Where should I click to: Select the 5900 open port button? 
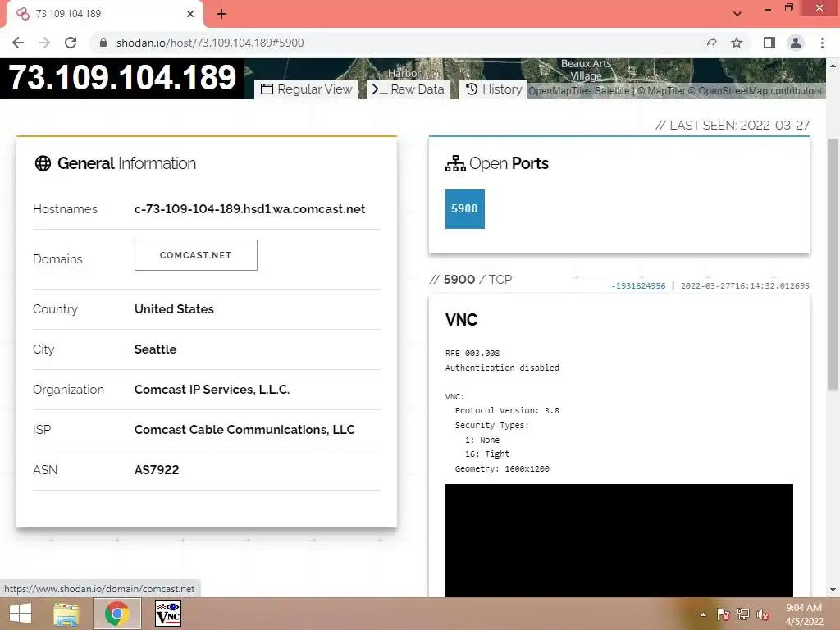[x=464, y=209]
